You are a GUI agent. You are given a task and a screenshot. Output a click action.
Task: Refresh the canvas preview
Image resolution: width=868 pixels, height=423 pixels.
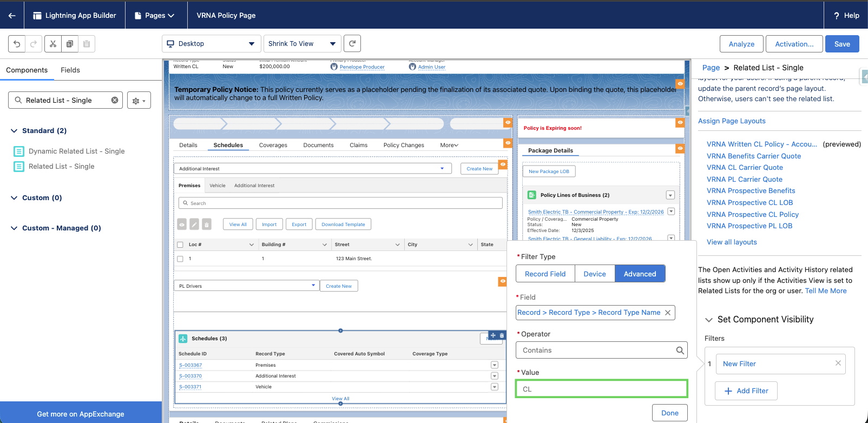(352, 43)
